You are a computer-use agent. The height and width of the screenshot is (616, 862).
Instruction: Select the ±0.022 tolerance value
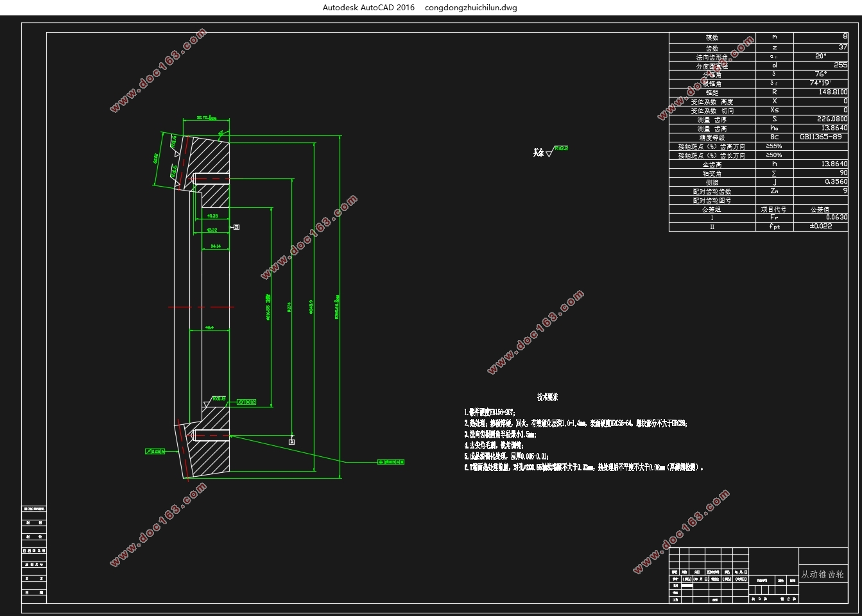[x=821, y=226]
